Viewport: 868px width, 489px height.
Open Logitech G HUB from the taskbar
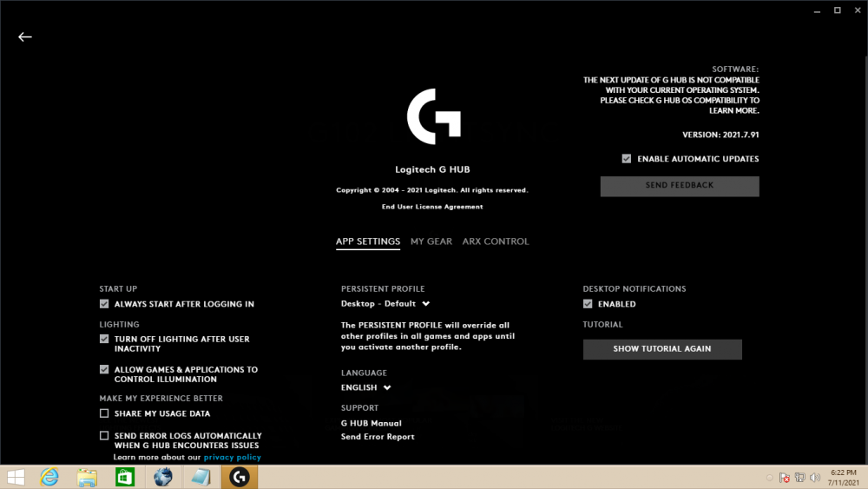click(239, 477)
